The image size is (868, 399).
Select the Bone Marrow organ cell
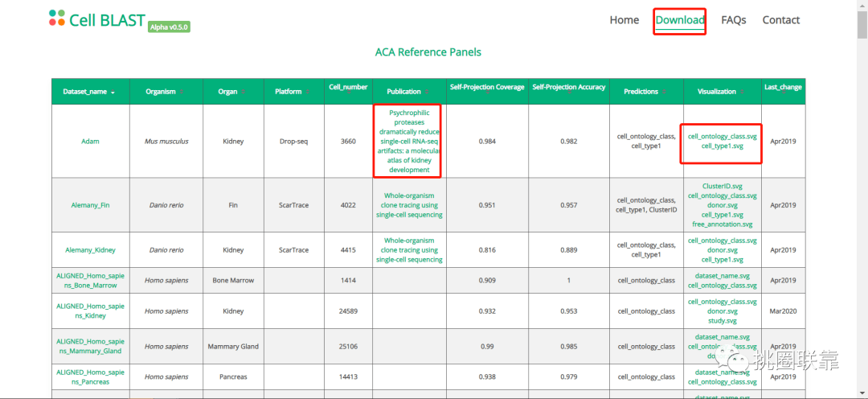[232, 281]
